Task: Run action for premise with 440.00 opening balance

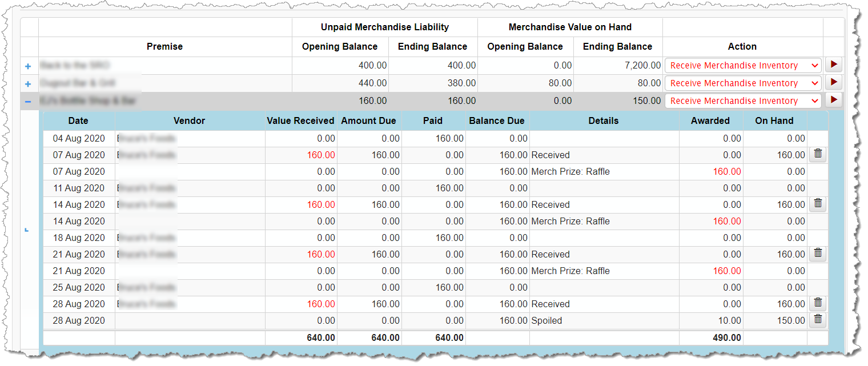Action: [x=834, y=83]
